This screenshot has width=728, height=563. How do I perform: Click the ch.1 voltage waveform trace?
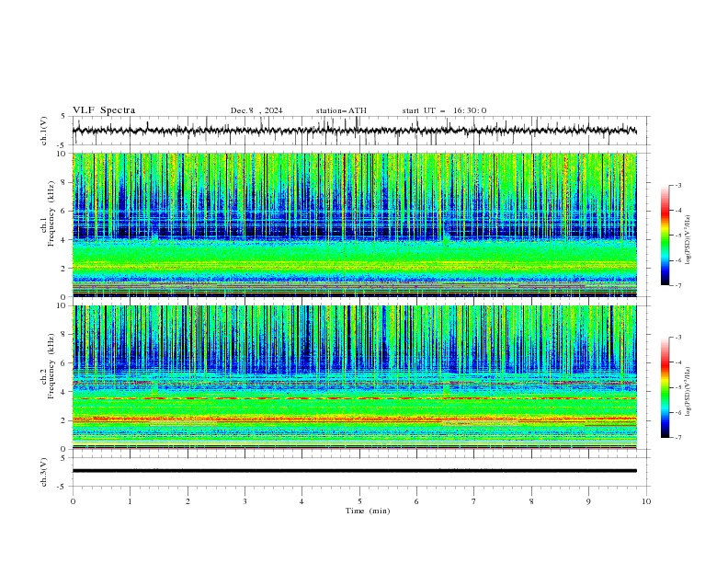pyautogui.click(x=354, y=131)
